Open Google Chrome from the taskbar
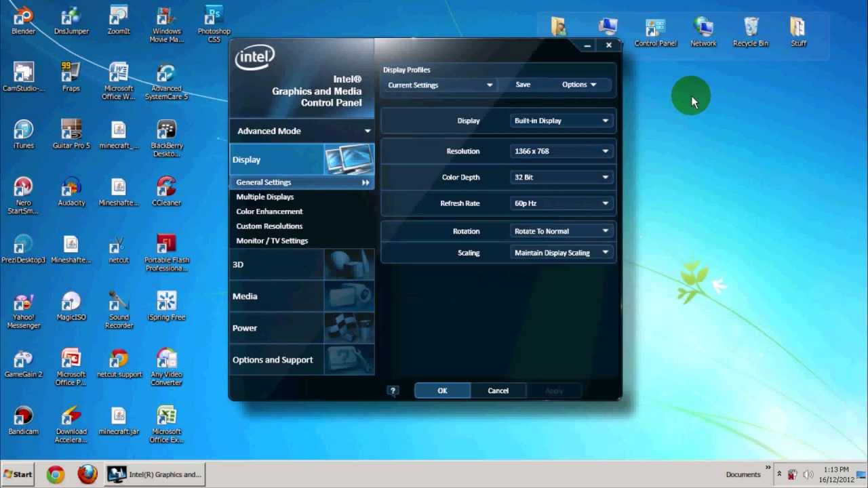This screenshot has width=868, height=488. tap(56, 474)
